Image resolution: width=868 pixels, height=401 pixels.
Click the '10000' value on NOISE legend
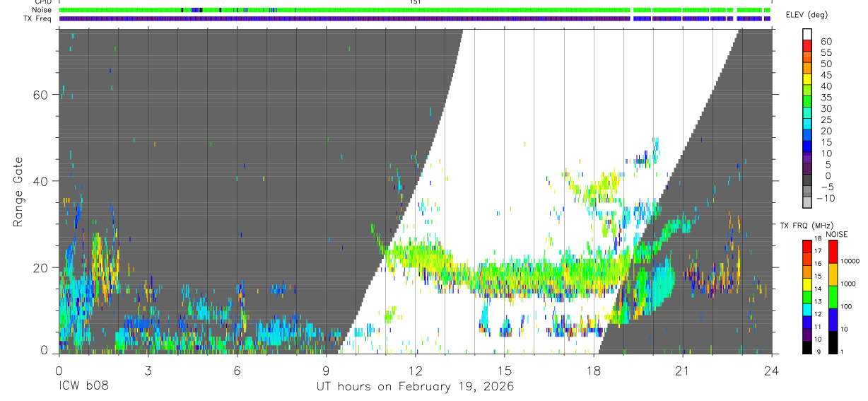point(851,261)
